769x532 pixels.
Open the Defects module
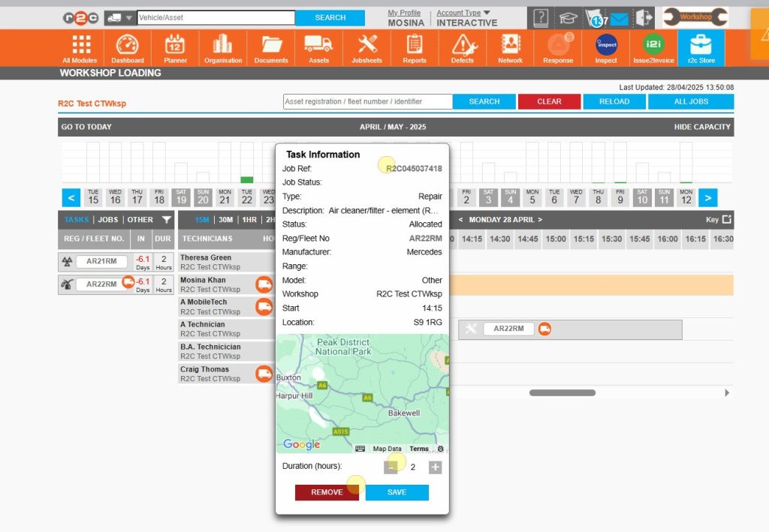coord(463,47)
